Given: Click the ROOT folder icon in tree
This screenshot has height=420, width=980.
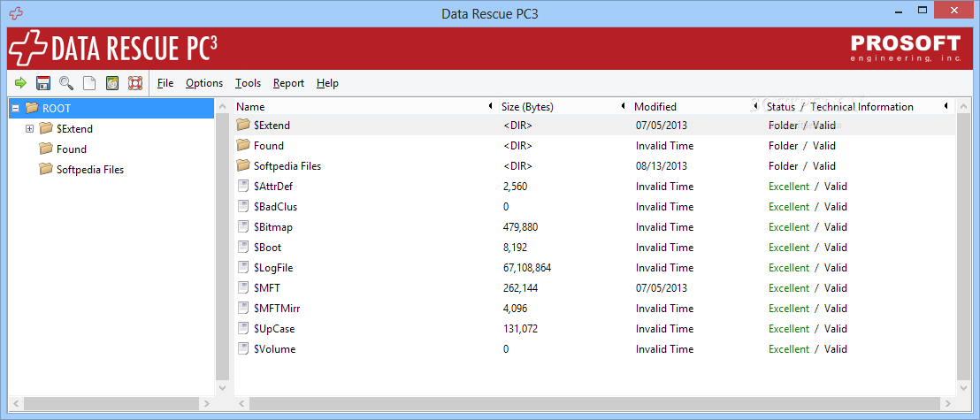Looking at the screenshot, I should pyautogui.click(x=32, y=108).
